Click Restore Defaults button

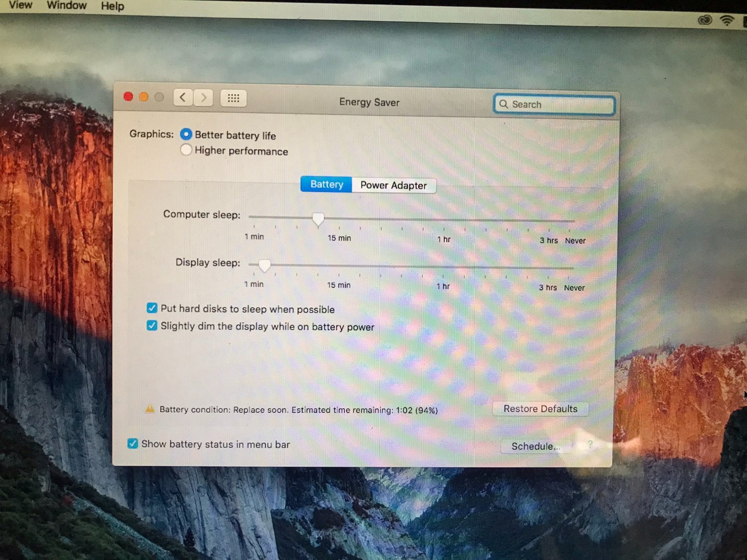tap(541, 409)
